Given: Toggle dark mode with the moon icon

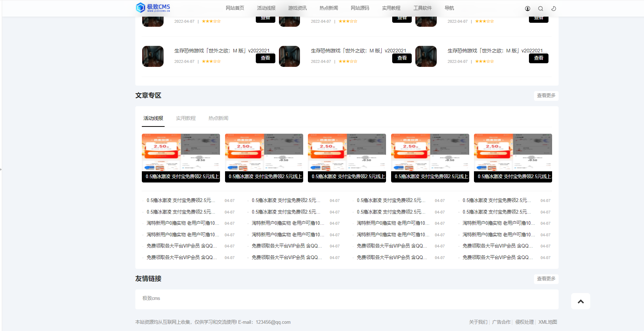Looking at the screenshot, I should click(x=553, y=8).
